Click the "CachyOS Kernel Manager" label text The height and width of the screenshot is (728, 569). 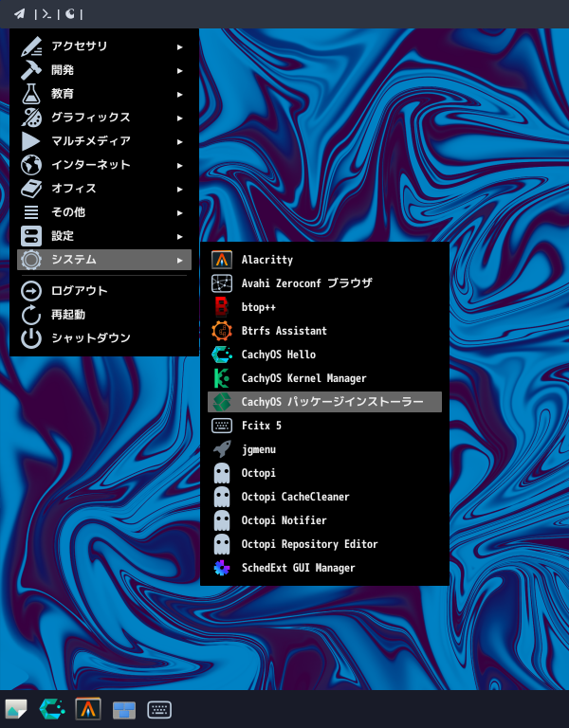(303, 378)
